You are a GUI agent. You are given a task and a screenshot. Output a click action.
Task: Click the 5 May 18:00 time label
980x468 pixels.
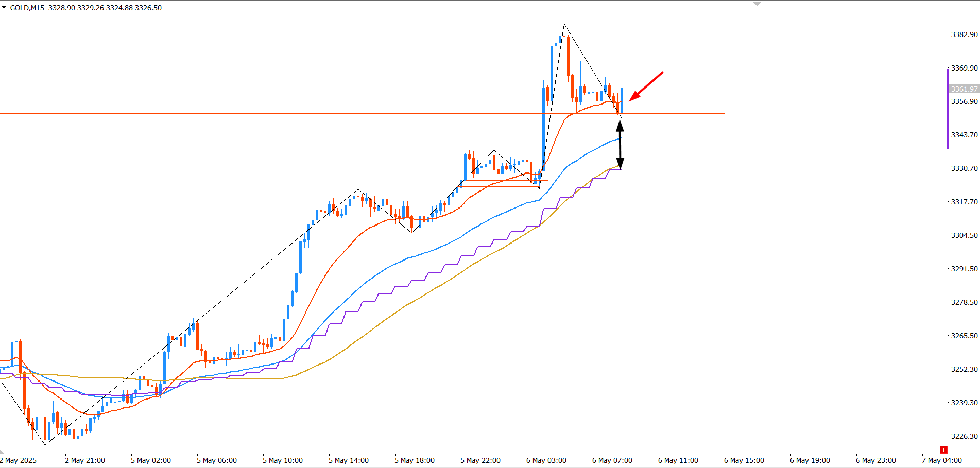click(415, 460)
